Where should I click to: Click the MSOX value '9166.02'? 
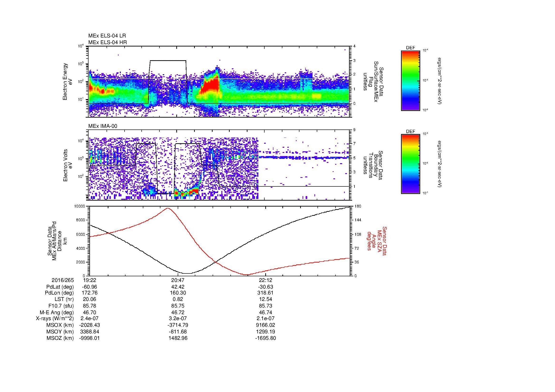click(266, 325)
